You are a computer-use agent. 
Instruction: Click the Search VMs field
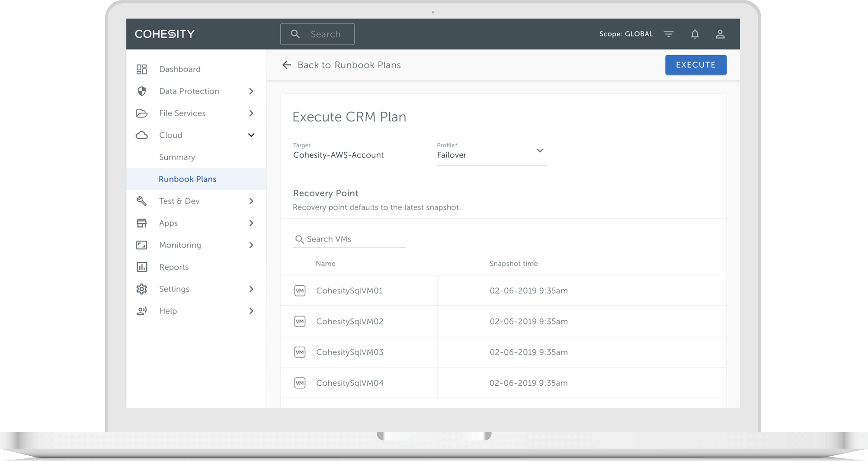[x=349, y=239]
